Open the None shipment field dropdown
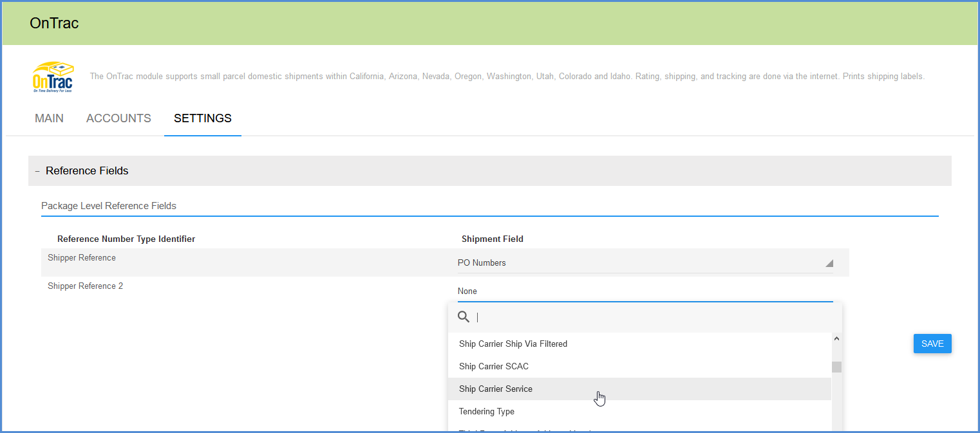The height and width of the screenshot is (433, 980). [644, 291]
